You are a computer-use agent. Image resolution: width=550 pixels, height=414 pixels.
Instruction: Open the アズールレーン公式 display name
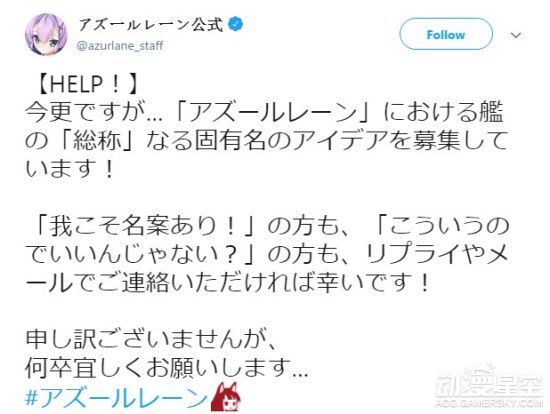click(x=150, y=25)
